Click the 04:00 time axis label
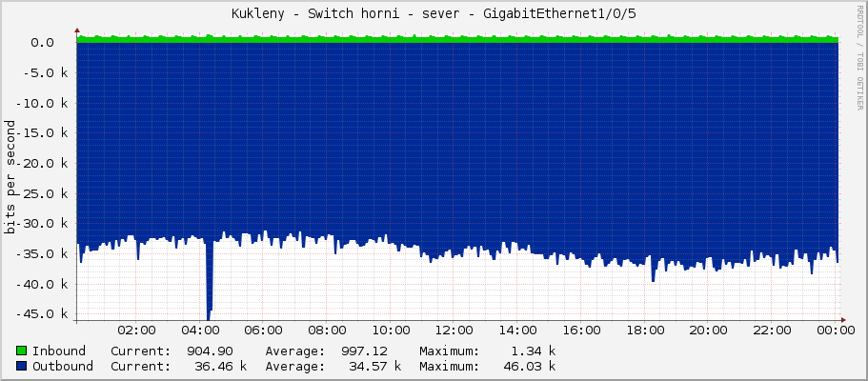The image size is (868, 381). pyautogui.click(x=200, y=331)
